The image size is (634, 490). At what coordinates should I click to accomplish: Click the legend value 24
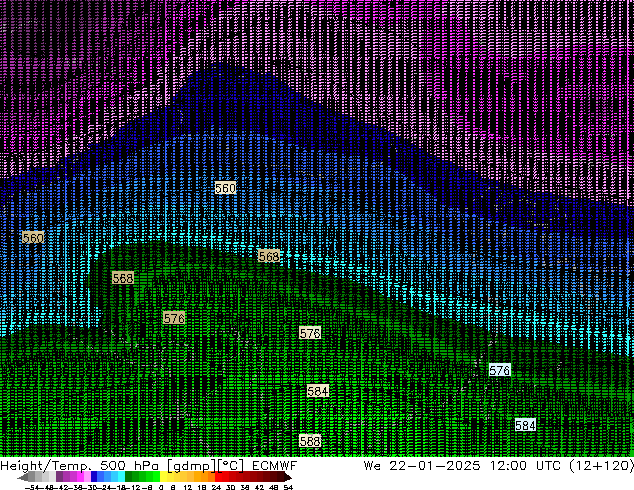pyautogui.click(x=216, y=487)
